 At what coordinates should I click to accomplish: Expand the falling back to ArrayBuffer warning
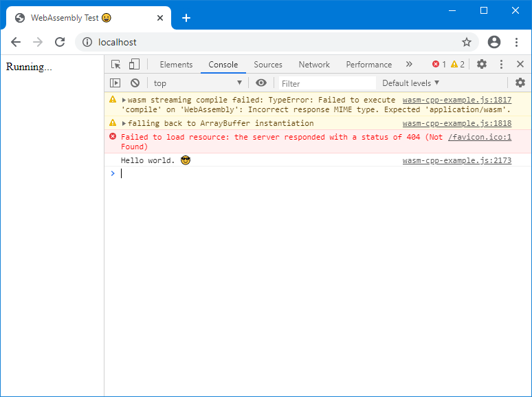click(x=124, y=123)
